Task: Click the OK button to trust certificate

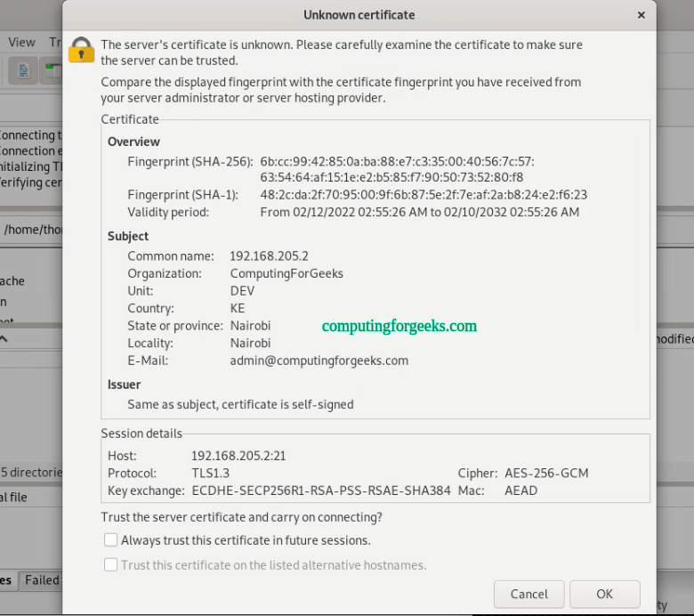Action: 605,594
